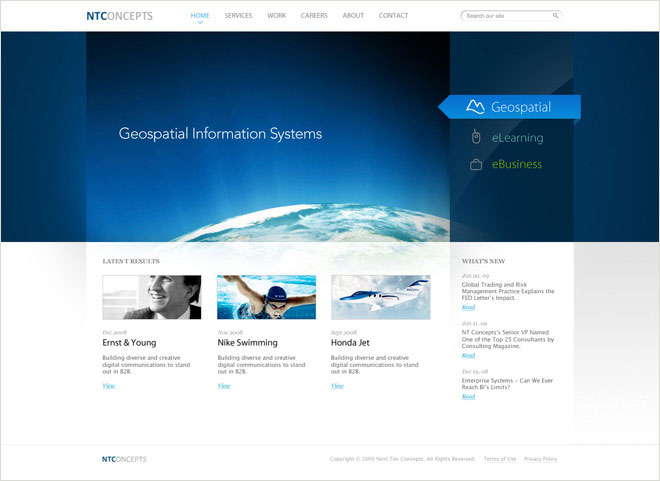The height and width of the screenshot is (481, 660).
Task: Click the footer NTConcepts logo
Action: point(124,459)
